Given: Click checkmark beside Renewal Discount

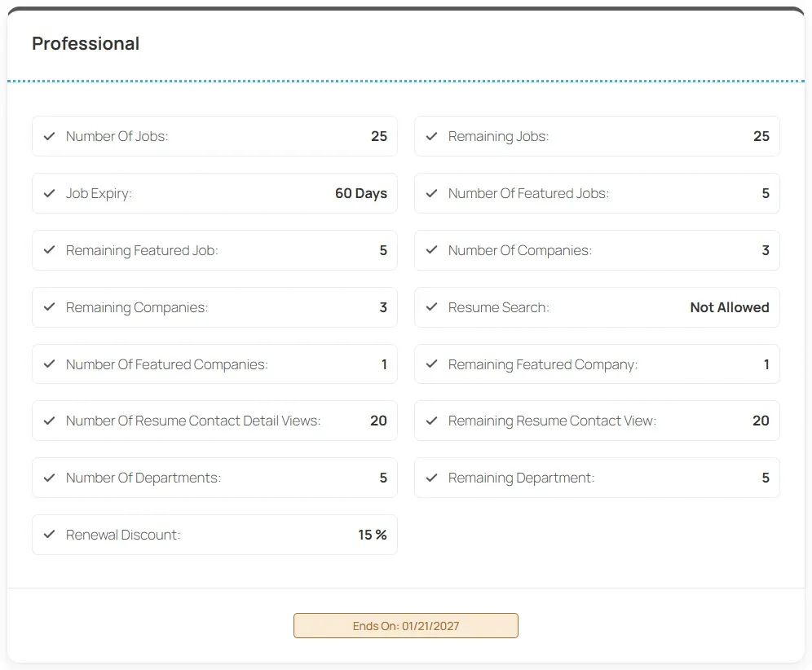Looking at the screenshot, I should tap(49, 535).
